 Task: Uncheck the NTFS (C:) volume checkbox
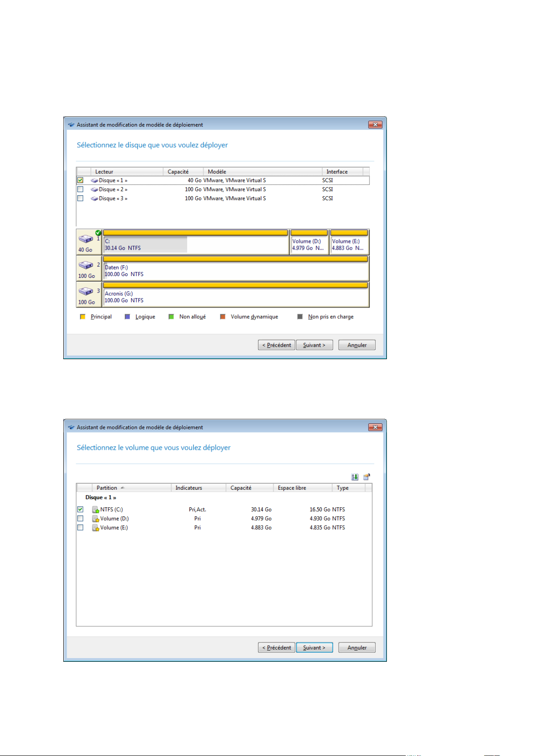coord(80,510)
